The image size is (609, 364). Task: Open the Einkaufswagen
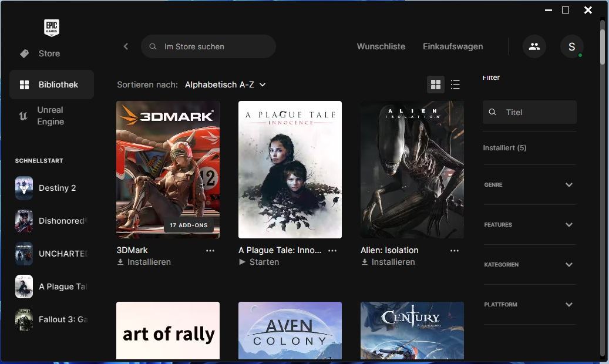pyautogui.click(x=452, y=46)
